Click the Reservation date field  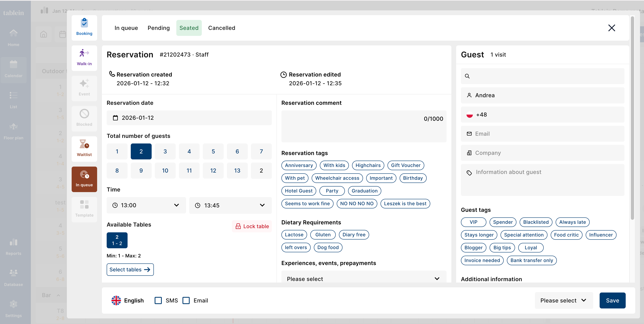coord(189,118)
